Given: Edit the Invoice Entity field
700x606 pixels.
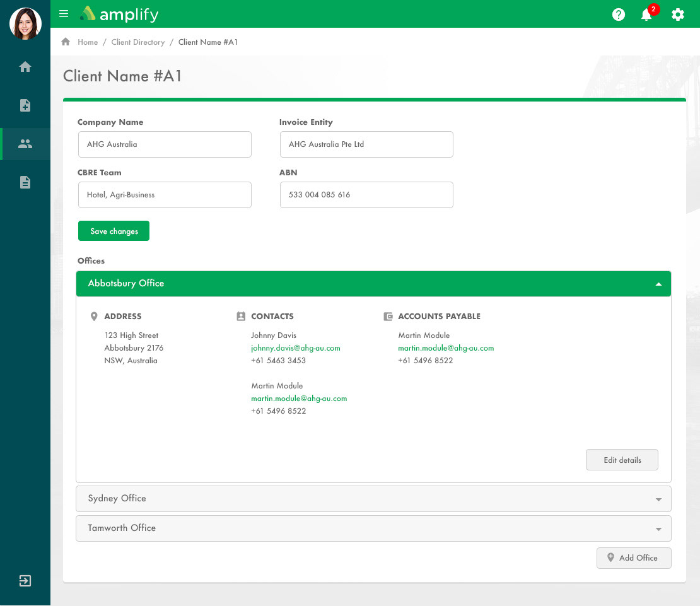Looking at the screenshot, I should click(x=366, y=144).
